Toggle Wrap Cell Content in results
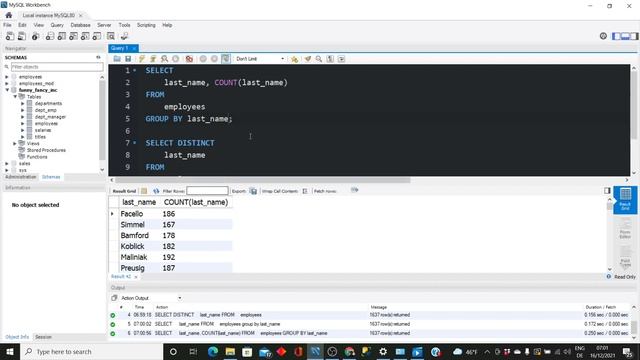The image size is (640, 360). click(305, 191)
